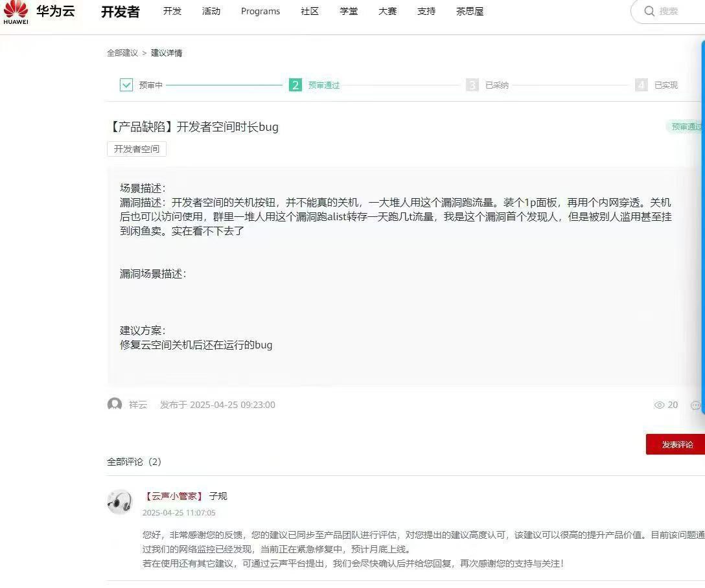The image size is (705, 588).
Task: Click the 全部建议 breadcrumb link
Action: coord(122,53)
